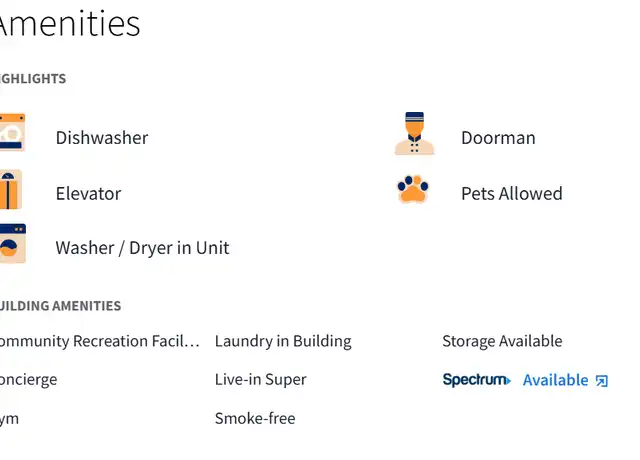Click the Storage Available amenity
Image resolution: width=640 pixels, height=460 pixels.
click(502, 341)
